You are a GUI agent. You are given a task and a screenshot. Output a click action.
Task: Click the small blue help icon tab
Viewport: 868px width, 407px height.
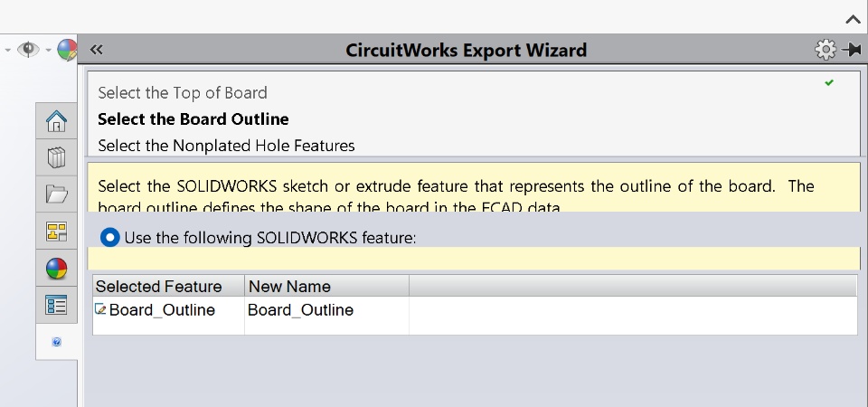pyautogui.click(x=56, y=343)
